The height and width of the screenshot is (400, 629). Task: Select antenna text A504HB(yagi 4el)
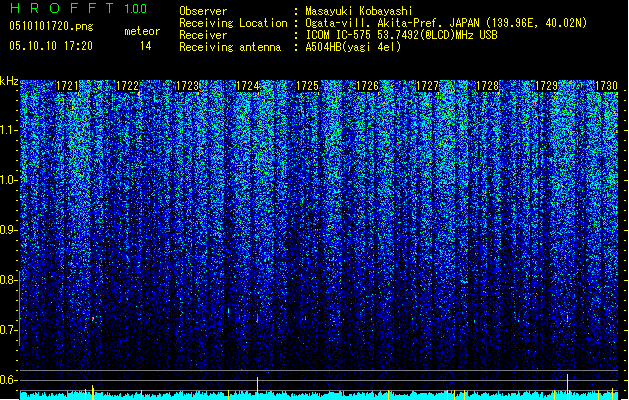tap(353, 47)
